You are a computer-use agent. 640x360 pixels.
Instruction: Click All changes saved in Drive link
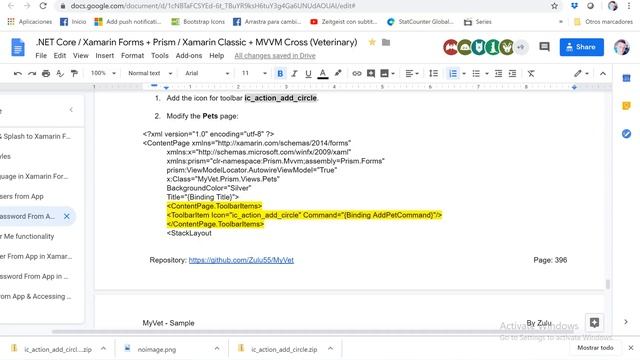click(275, 56)
